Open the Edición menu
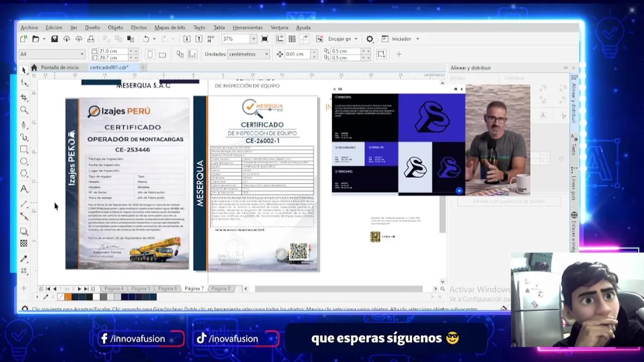This screenshot has height=362, width=644. tap(54, 28)
